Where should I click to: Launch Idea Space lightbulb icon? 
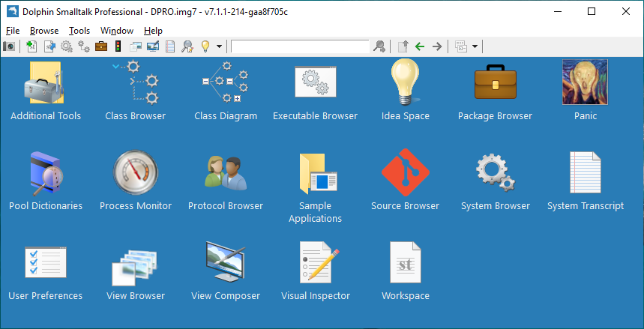pyautogui.click(x=406, y=82)
